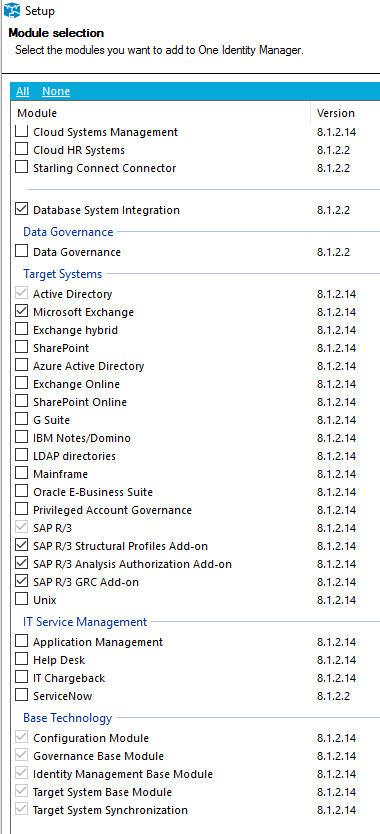Uncheck SAP R/3 Analysis Authorization Add-on

(x=22, y=563)
